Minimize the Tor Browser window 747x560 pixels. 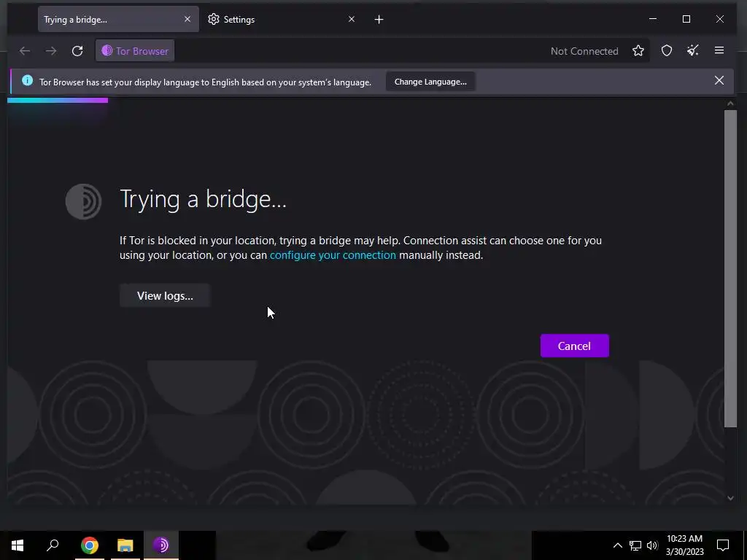(653, 19)
